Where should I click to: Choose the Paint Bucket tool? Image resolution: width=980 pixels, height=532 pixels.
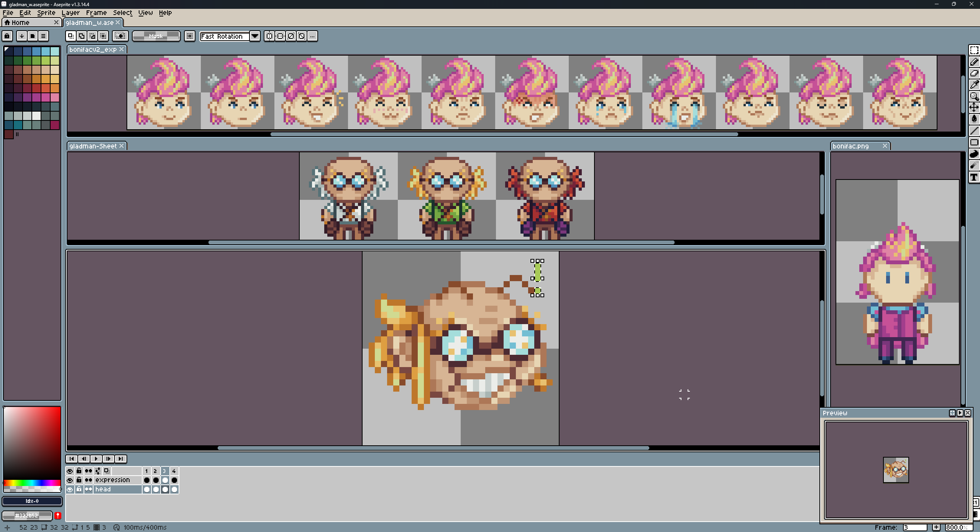click(x=974, y=119)
